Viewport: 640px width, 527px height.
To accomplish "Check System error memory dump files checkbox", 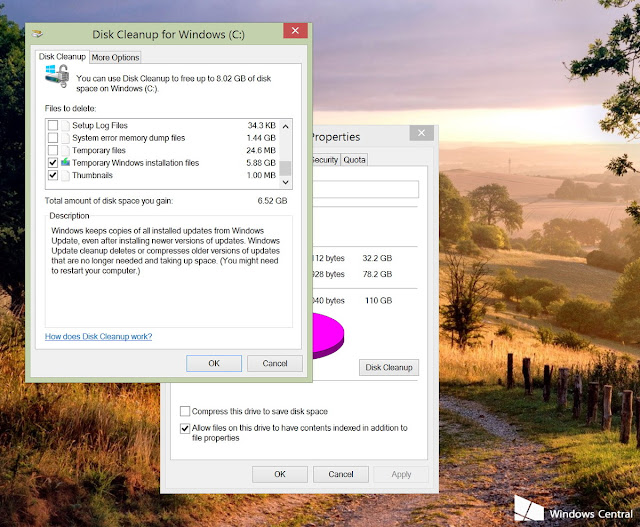I will (x=53, y=138).
